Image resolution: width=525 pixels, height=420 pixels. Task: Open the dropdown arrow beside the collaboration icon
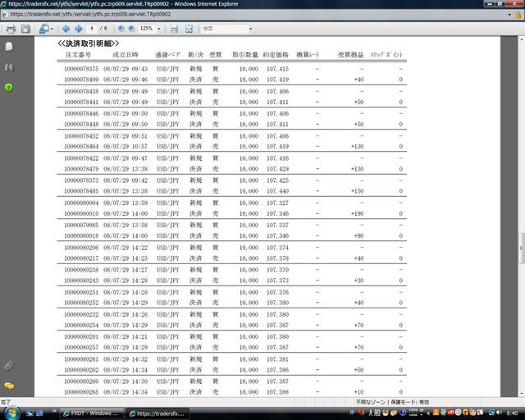[x=52, y=30]
